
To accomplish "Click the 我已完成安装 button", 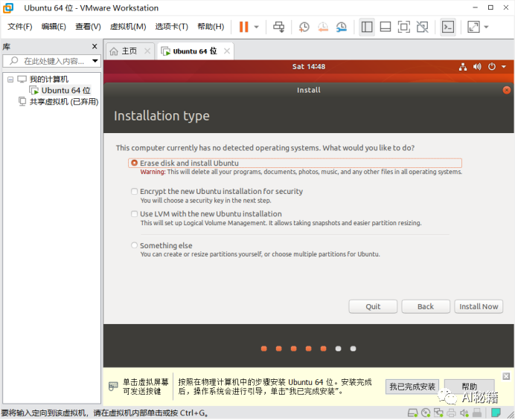I will coord(412,387).
